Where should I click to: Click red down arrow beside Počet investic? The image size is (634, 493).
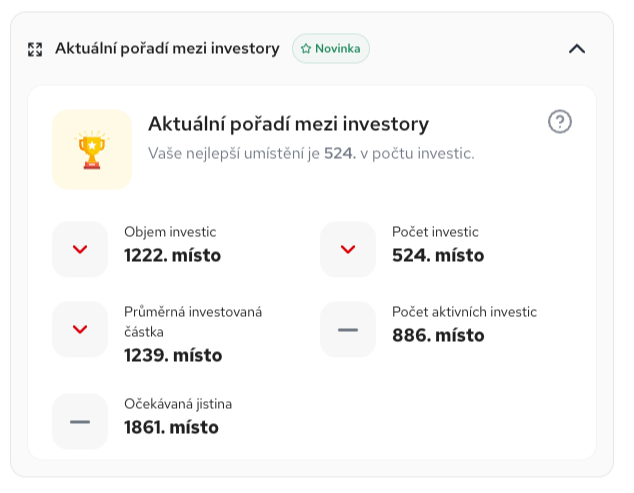tap(348, 249)
